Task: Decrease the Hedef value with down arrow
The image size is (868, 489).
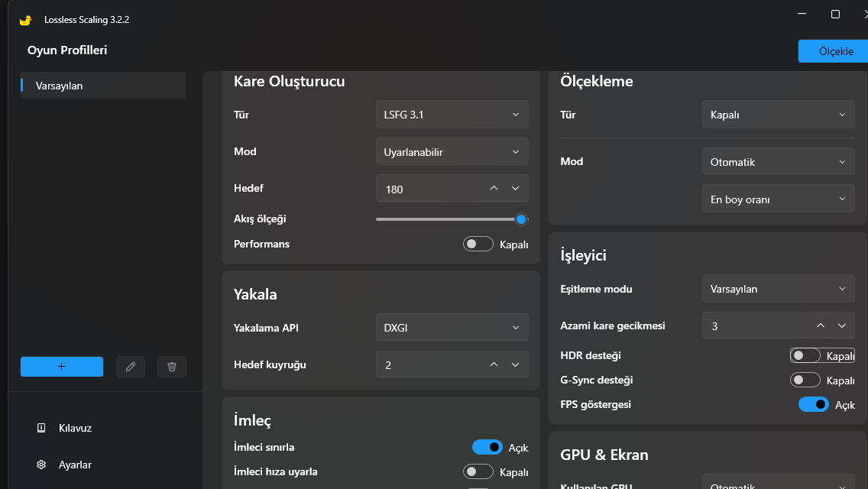Action: point(515,188)
